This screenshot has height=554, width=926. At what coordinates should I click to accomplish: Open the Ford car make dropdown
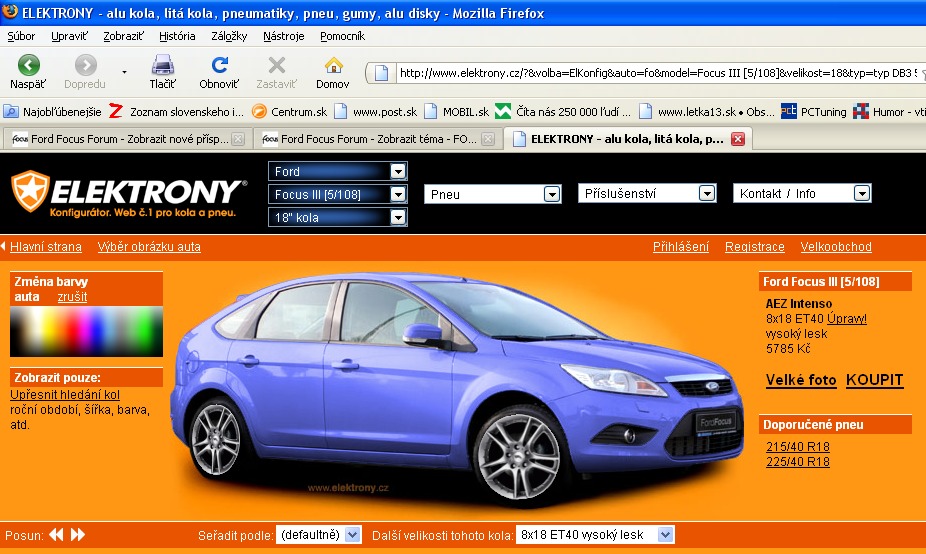tap(398, 171)
